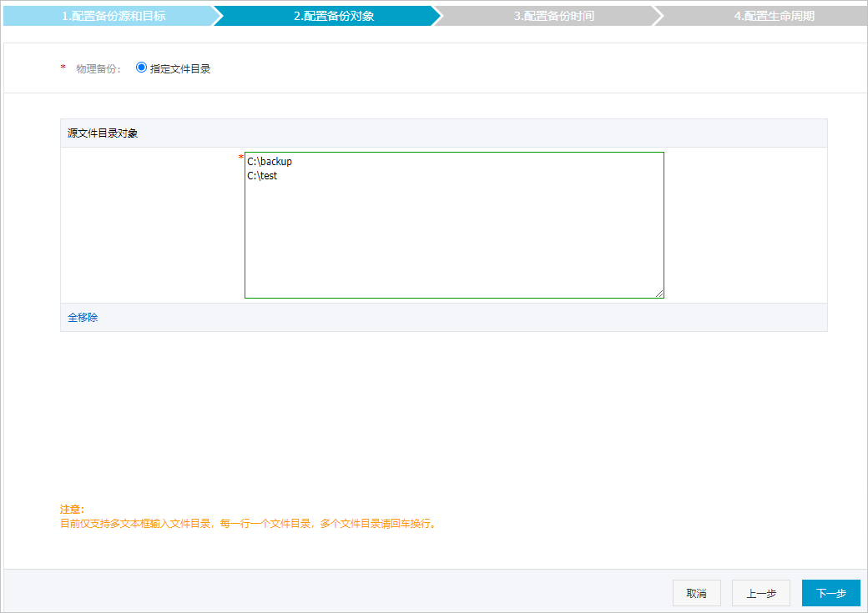
Task: Select the C:\test directory entry
Action: (x=265, y=176)
